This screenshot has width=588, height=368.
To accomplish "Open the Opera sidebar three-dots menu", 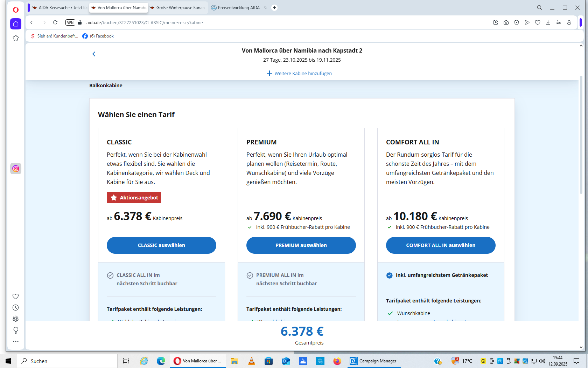I will pos(16,341).
